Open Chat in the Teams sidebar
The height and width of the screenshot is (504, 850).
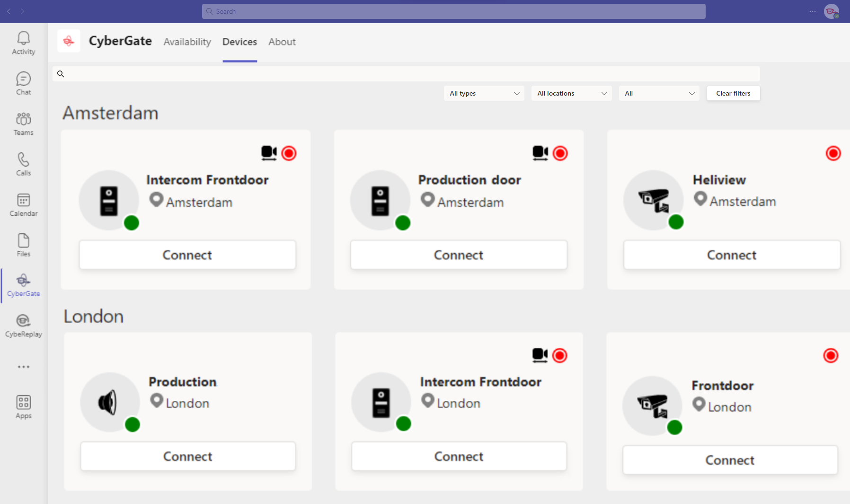(x=24, y=84)
